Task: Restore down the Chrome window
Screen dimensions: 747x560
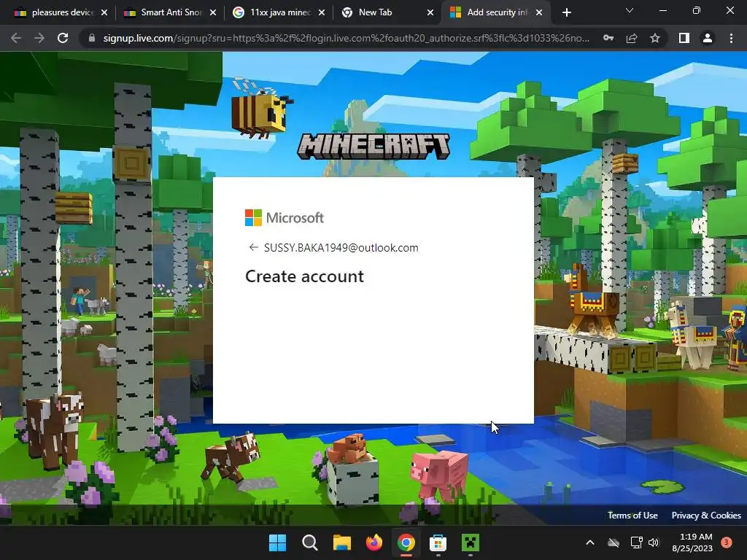Action: pyautogui.click(x=697, y=10)
